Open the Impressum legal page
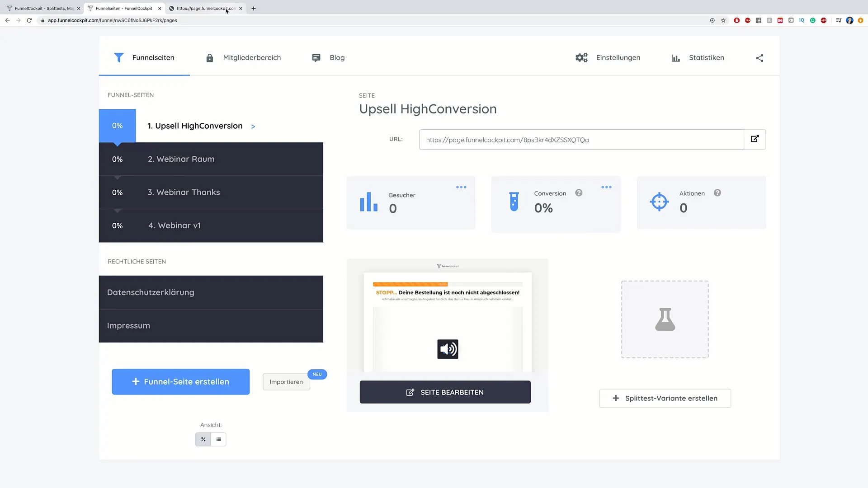Screen dimensions: 868x488 (x=211, y=326)
